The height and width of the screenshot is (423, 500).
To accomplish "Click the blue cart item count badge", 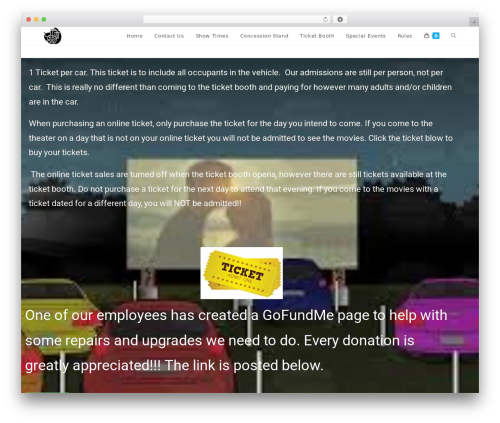I will (436, 36).
